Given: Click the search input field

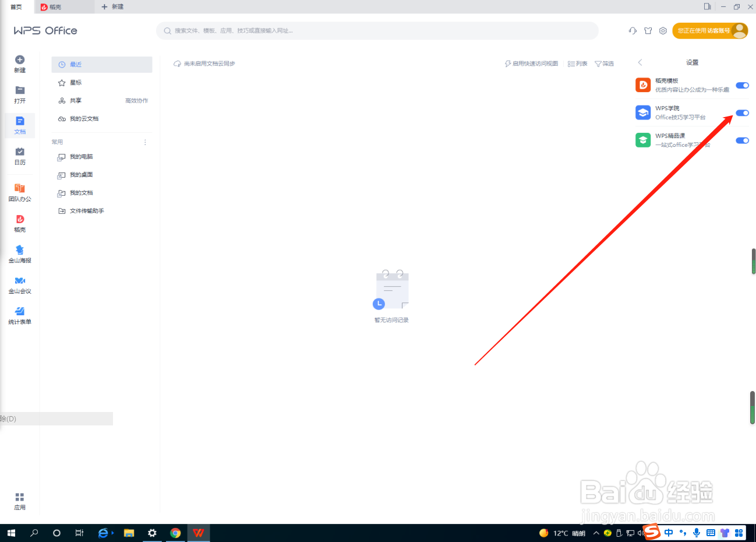Looking at the screenshot, I should tap(377, 31).
